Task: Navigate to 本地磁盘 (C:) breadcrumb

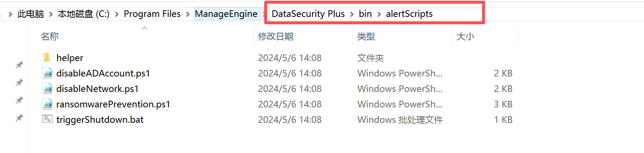Action: (x=84, y=14)
